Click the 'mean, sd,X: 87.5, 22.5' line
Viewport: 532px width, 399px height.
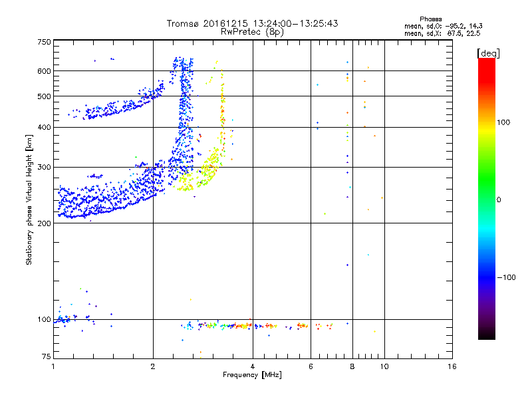pos(442,33)
